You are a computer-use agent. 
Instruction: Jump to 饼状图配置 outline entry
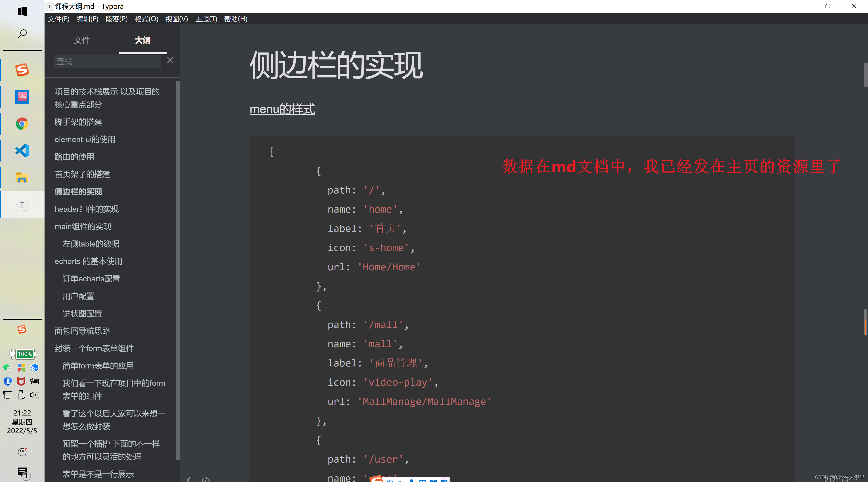[x=82, y=313]
